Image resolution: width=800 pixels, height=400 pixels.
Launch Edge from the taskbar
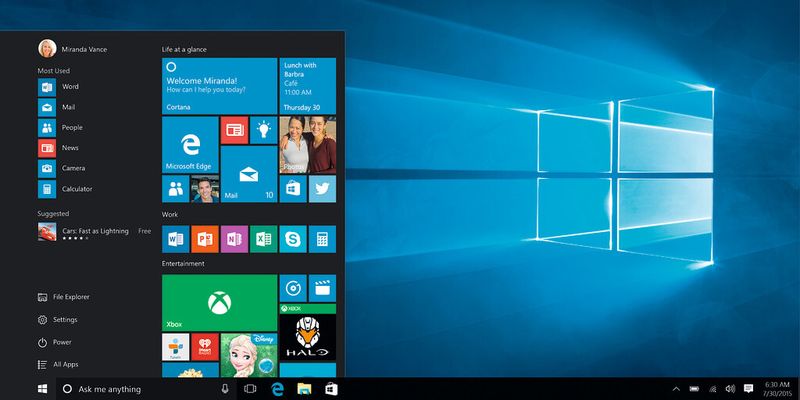click(277, 389)
